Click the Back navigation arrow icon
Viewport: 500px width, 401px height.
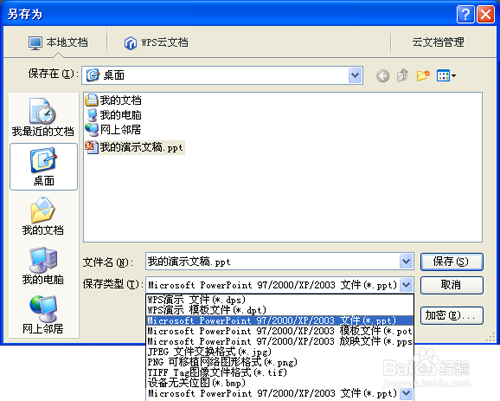[x=383, y=76]
